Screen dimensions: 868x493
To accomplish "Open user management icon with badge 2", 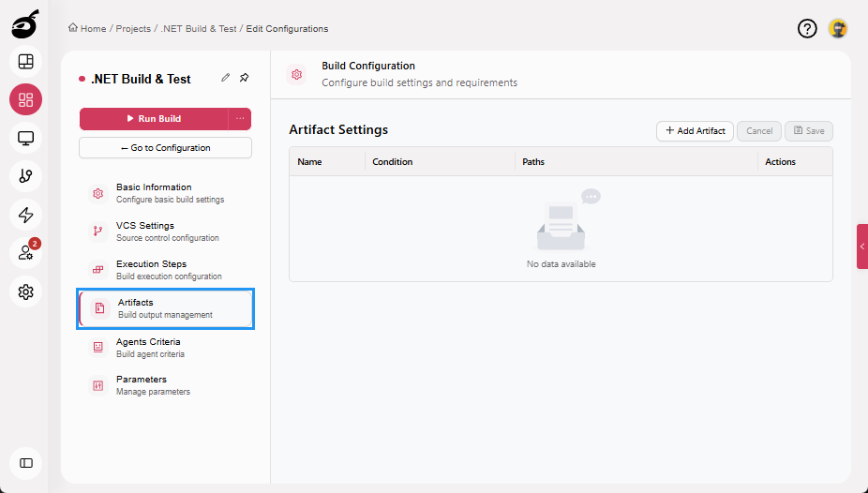I will coord(25,253).
